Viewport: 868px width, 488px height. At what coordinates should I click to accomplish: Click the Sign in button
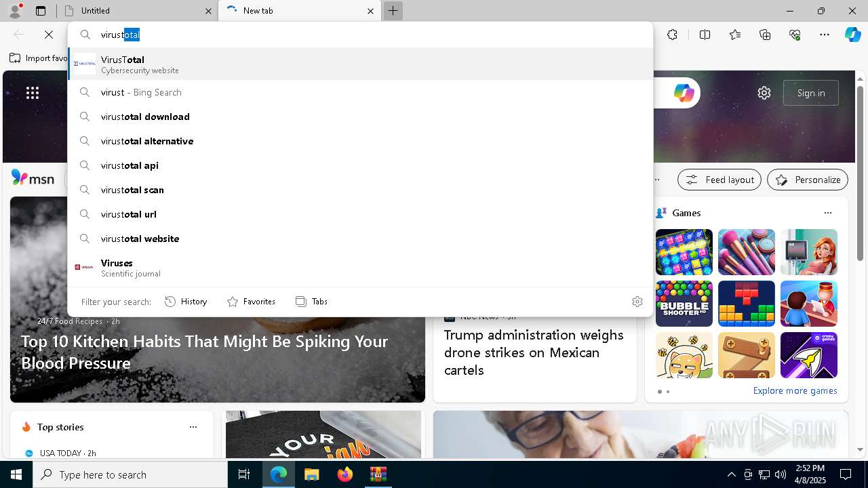811,93
